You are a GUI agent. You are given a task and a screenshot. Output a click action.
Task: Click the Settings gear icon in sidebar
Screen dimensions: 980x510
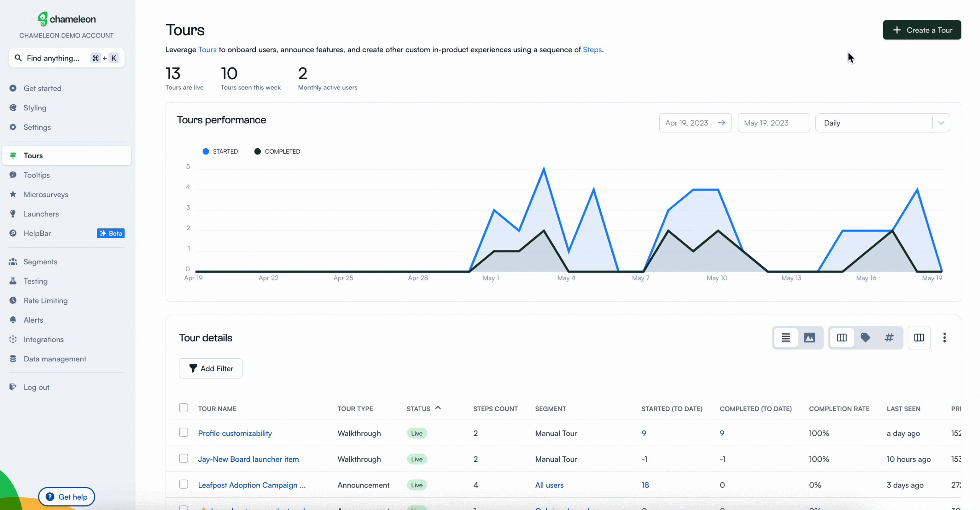tap(13, 127)
